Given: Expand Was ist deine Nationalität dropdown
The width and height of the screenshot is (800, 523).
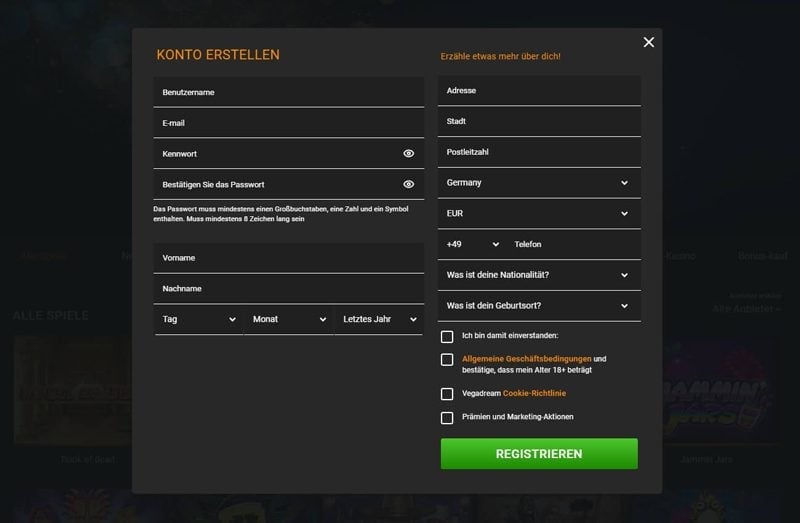Looking at the screenshot, I should point(539,275).
